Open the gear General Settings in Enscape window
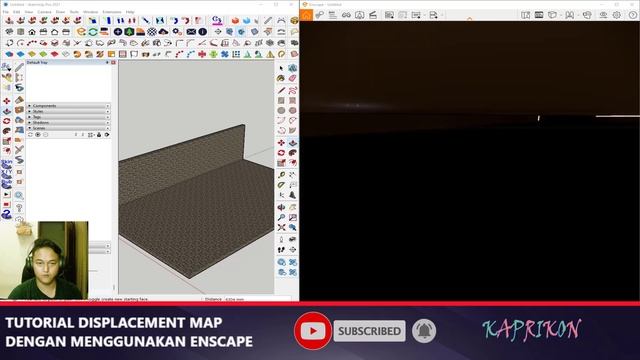This screenshot has width=640, height=360. [616, 15]
